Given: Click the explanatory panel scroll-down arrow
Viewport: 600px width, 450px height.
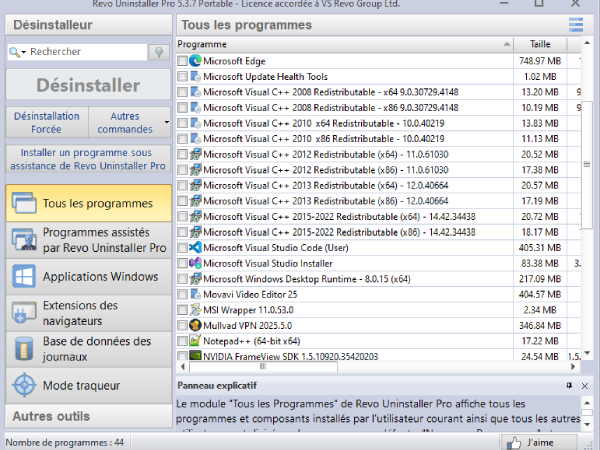Looking at the screenshot, I should 587,424.
